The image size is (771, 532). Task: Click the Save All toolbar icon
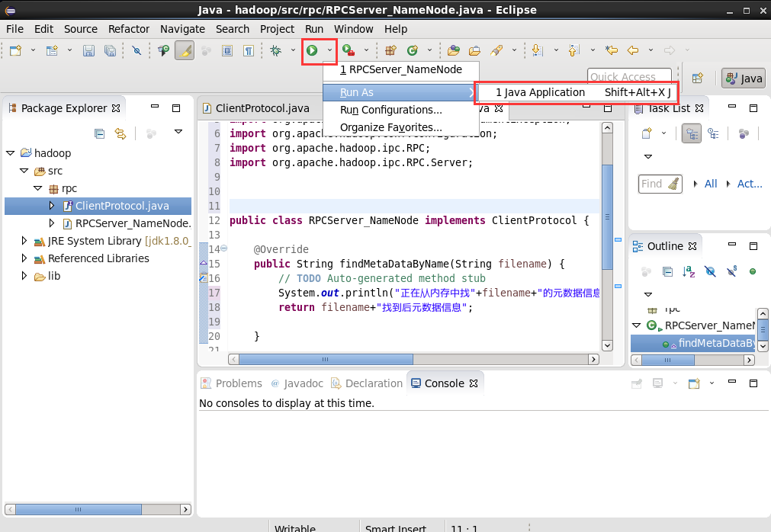click(110, 50)
